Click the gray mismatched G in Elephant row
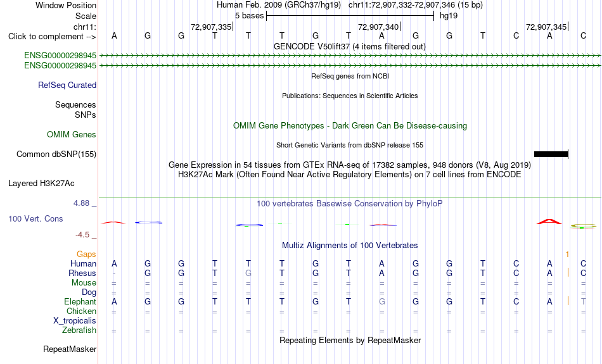The image size is (602, 364). [381, 301]
